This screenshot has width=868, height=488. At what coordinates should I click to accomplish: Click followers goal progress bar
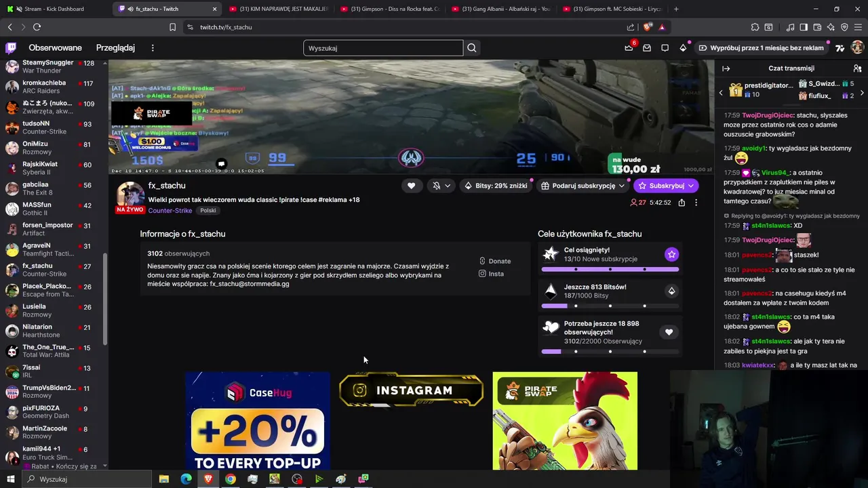(x=610, y=352)
